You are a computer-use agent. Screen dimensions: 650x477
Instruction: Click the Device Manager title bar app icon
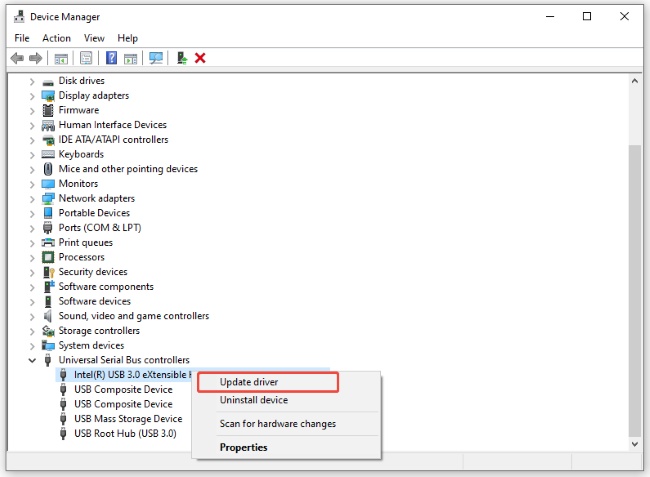point(19,17)
